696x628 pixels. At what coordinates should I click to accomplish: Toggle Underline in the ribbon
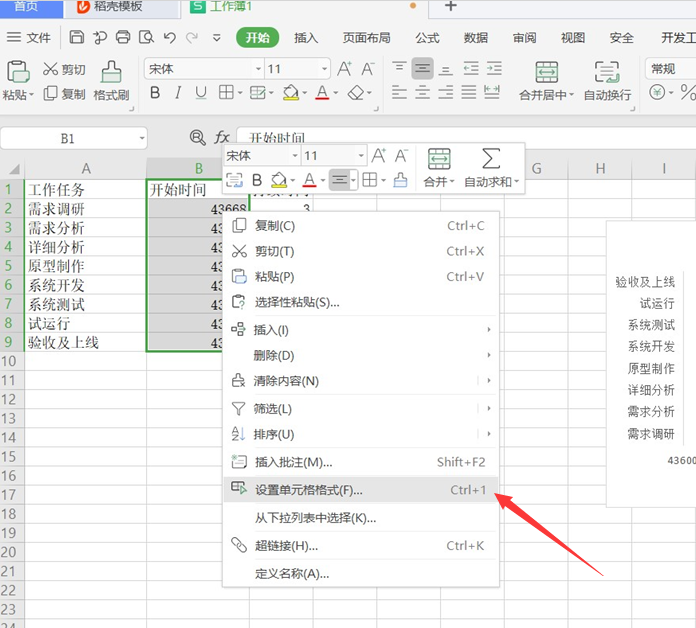pos(201,93)
